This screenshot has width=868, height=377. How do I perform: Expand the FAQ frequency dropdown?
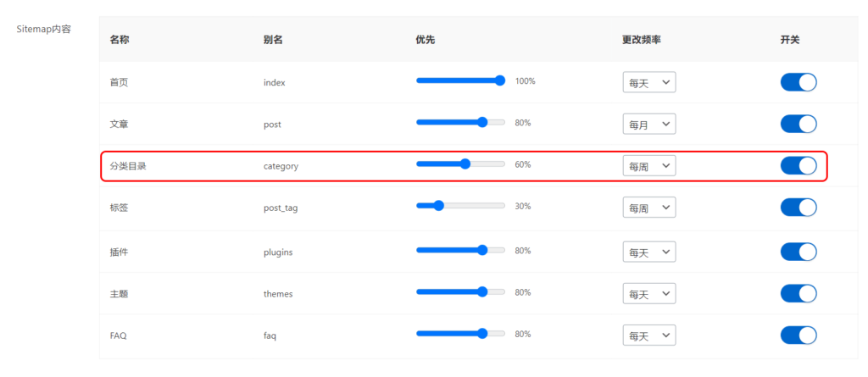[648, 335]
